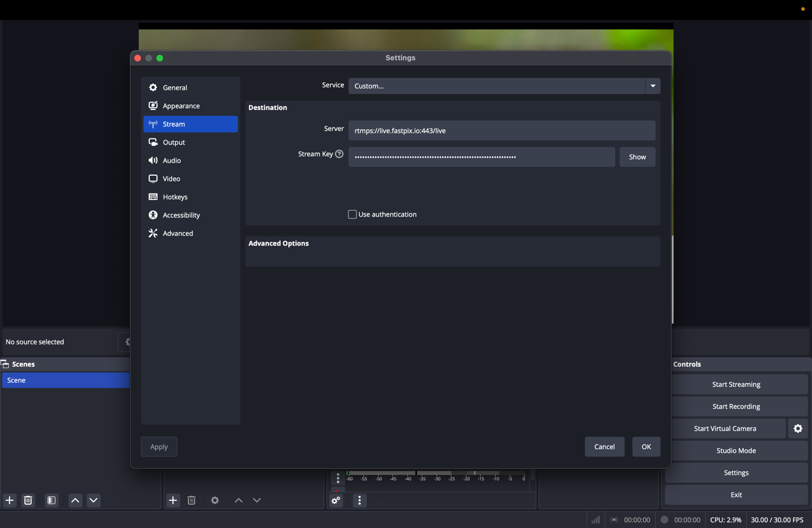Viewport: 812px width, 528px height.
Task: Open the Output settings category
Action: 190,142
